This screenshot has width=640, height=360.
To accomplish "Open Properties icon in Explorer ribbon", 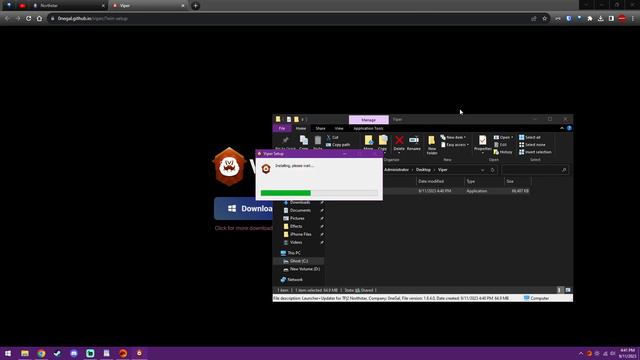I will click(x=482, y=140).
